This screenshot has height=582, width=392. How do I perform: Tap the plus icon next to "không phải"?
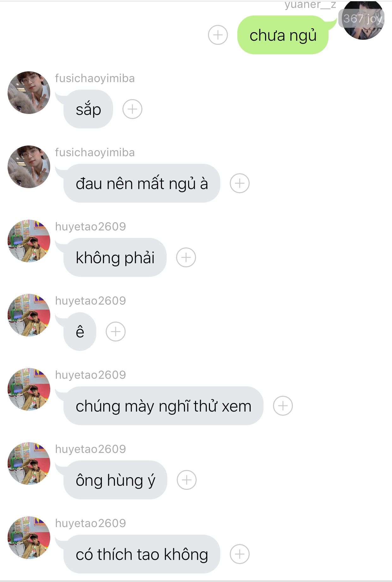pyautogui.click(x=186, y=258)
